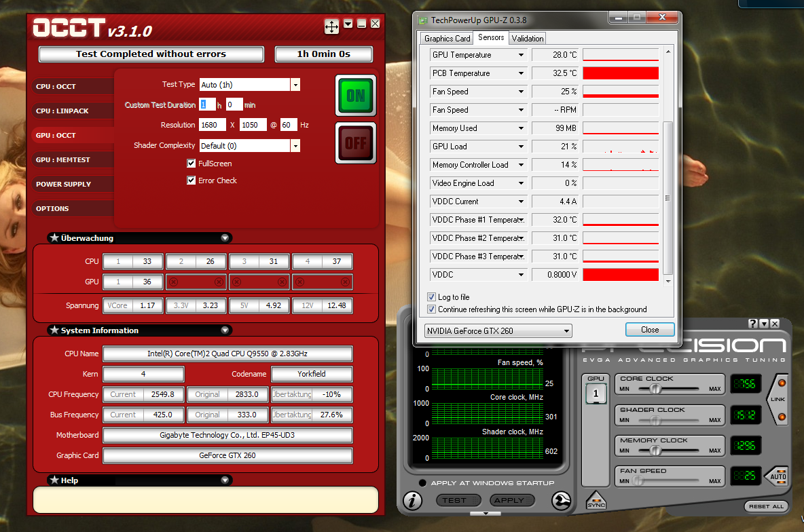Viewport: 804px width, 532px height.
Task: Open the OCCT title bar drop-down arrow menu
Action: click(348, 24)
